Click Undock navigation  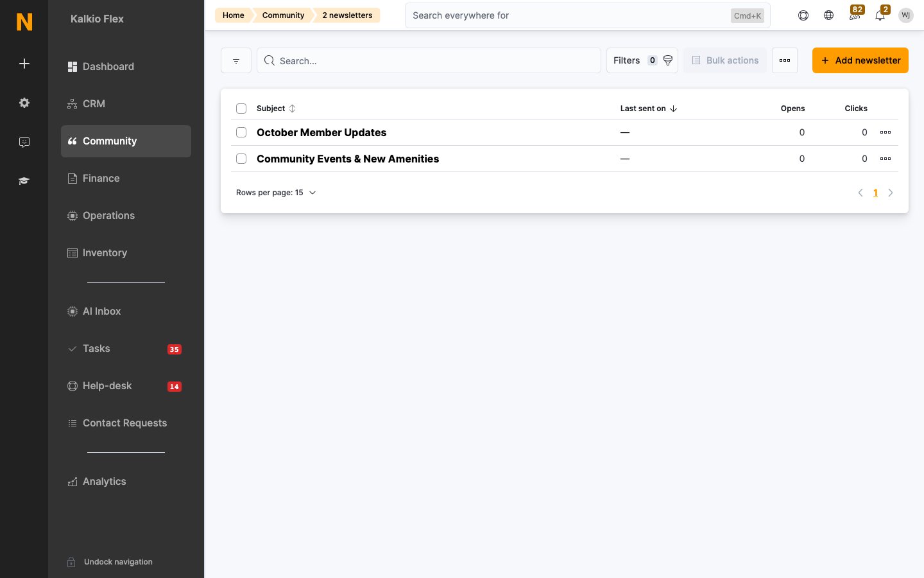click(110, 562)
